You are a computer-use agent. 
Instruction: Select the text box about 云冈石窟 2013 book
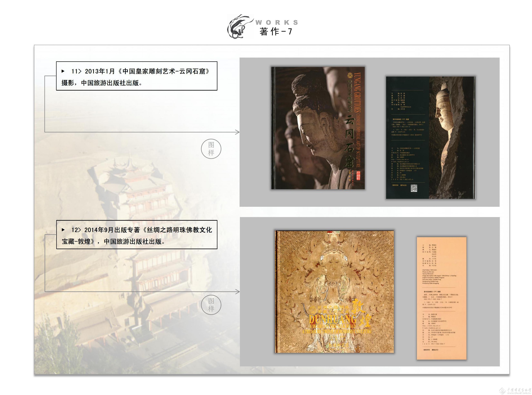pyautogui.click(x=137, y=76)
